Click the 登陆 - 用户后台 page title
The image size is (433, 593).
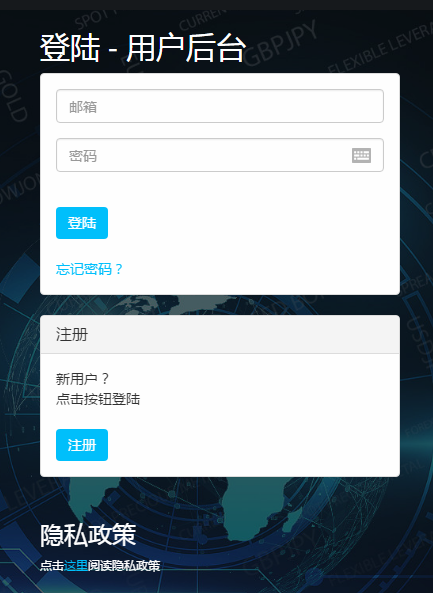143,48
